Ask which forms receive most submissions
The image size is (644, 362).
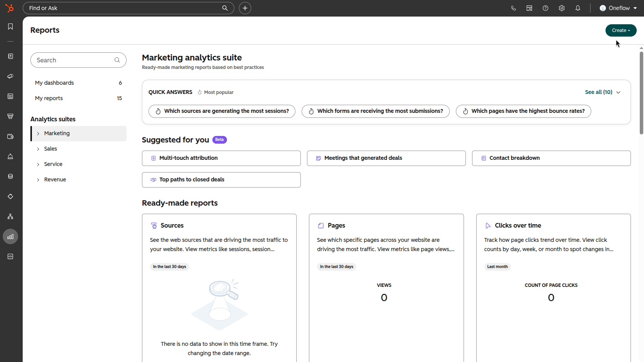[375, 111]
